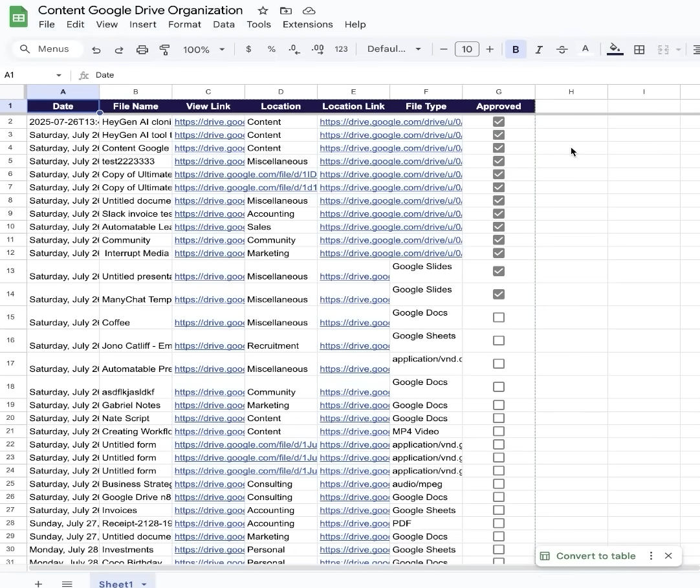
Task: Check Approved for Investments row
Action: pyautogui.click(x=499, y=550)
